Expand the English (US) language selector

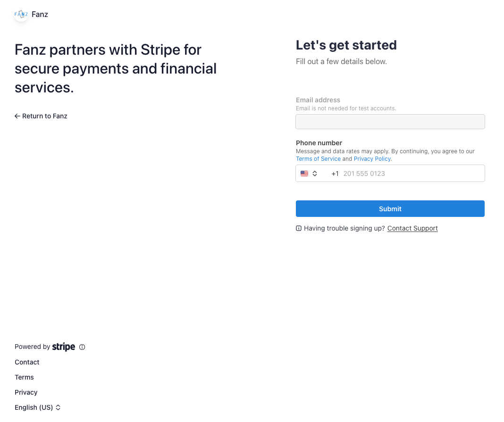pyautogui.click(x=38, y=407)
